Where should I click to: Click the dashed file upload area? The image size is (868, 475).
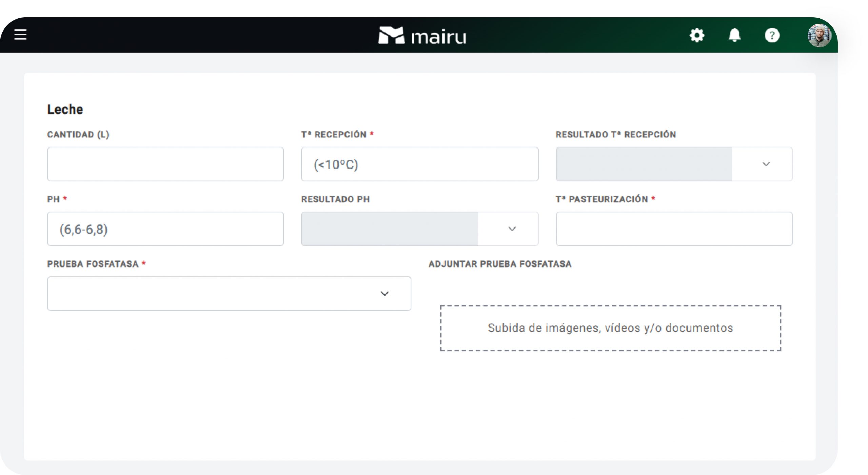610,328
